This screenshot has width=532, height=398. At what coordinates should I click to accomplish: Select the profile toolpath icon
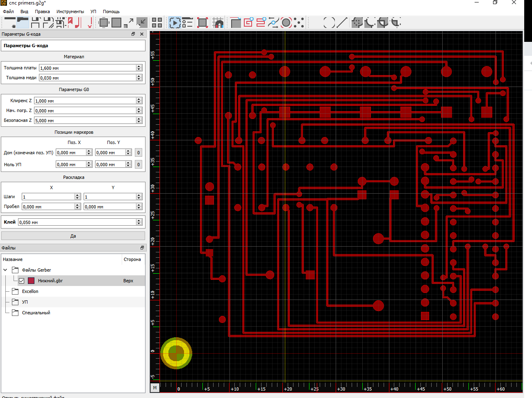pyautogui.click(x=236, y=23)
